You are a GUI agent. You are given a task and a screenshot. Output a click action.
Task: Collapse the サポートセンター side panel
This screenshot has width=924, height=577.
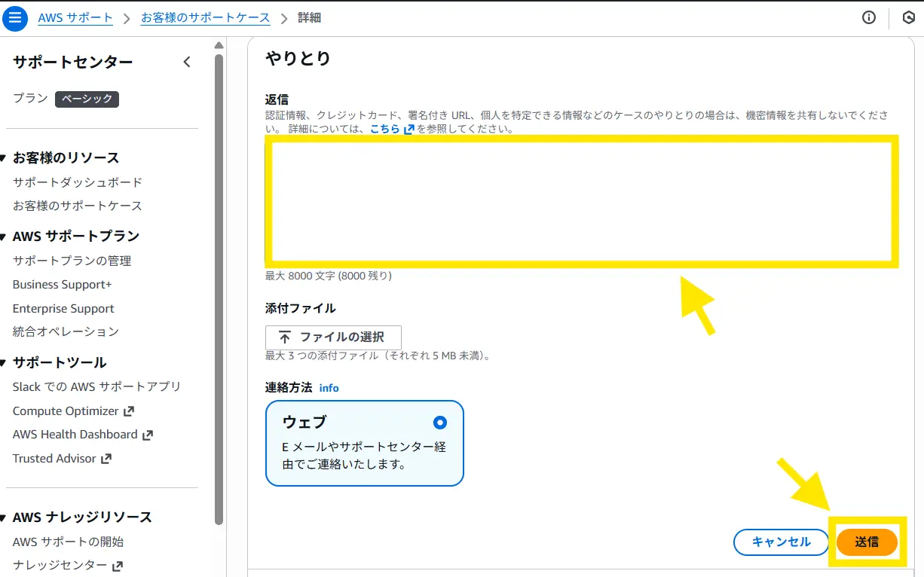pyautogui.click(x=187, y=62)
